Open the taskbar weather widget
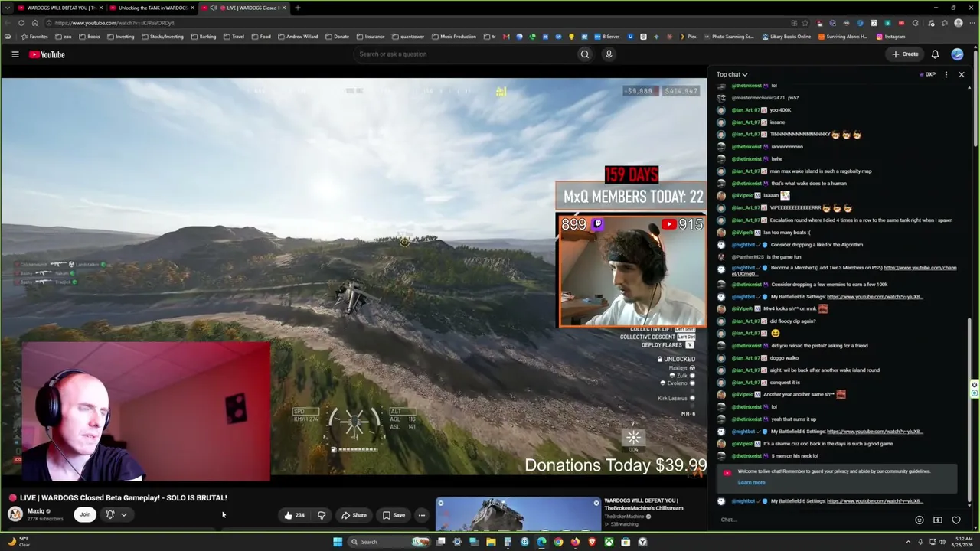Viewport: 980px width, 551px height. point(18,542)
